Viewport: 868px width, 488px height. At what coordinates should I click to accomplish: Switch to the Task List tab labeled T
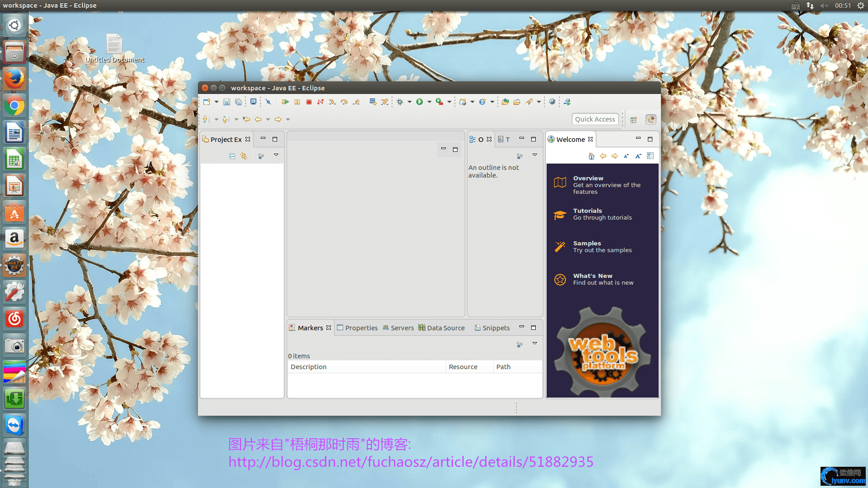[x=504, y=140]
